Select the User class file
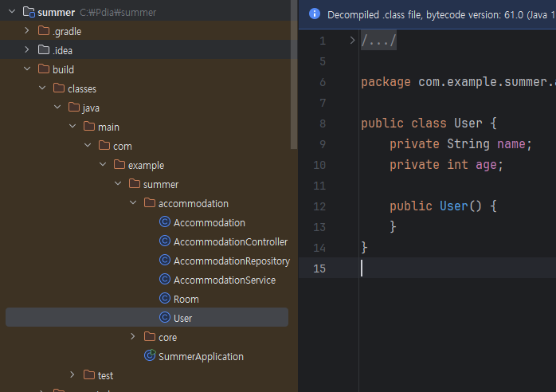556x392 pixels. pos(147,317)
